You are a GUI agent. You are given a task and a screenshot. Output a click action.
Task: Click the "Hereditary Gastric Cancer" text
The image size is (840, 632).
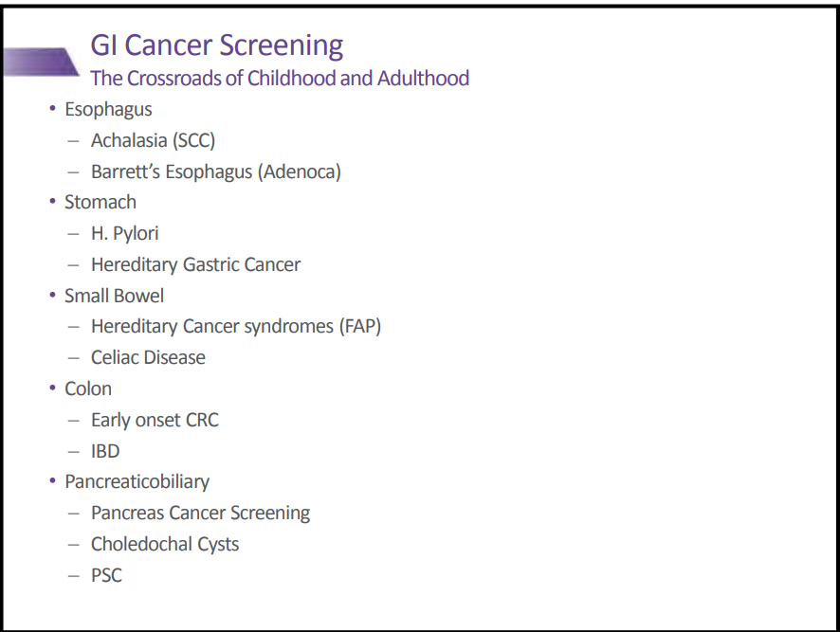click(195, 264)
